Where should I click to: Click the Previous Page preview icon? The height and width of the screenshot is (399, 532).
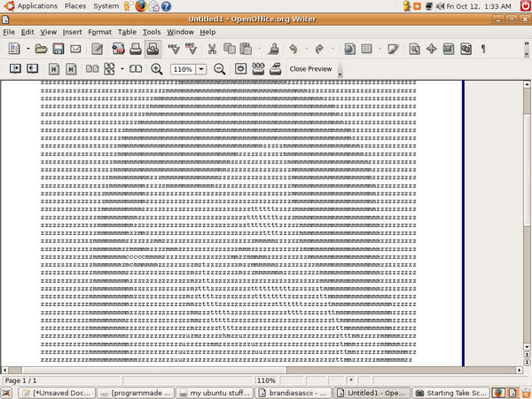[15, 68]
